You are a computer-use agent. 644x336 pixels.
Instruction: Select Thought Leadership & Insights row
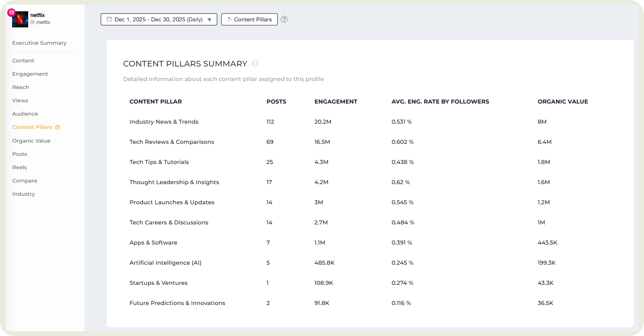(x=370, y=182)
